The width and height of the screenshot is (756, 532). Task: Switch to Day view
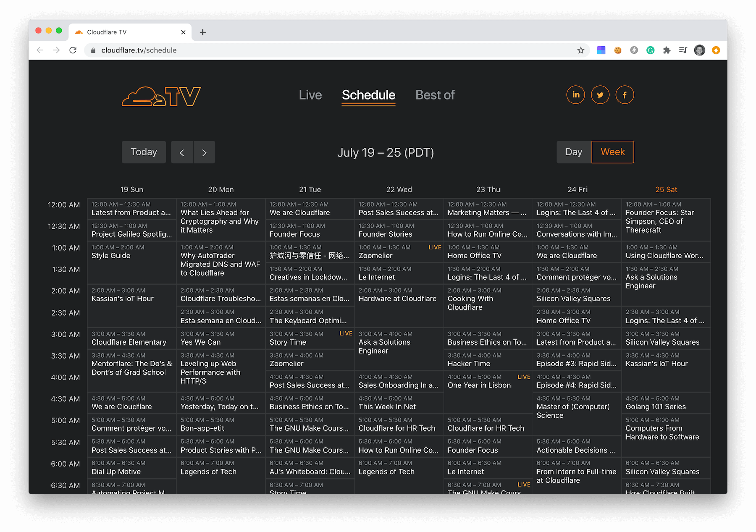tap(574, 152)
